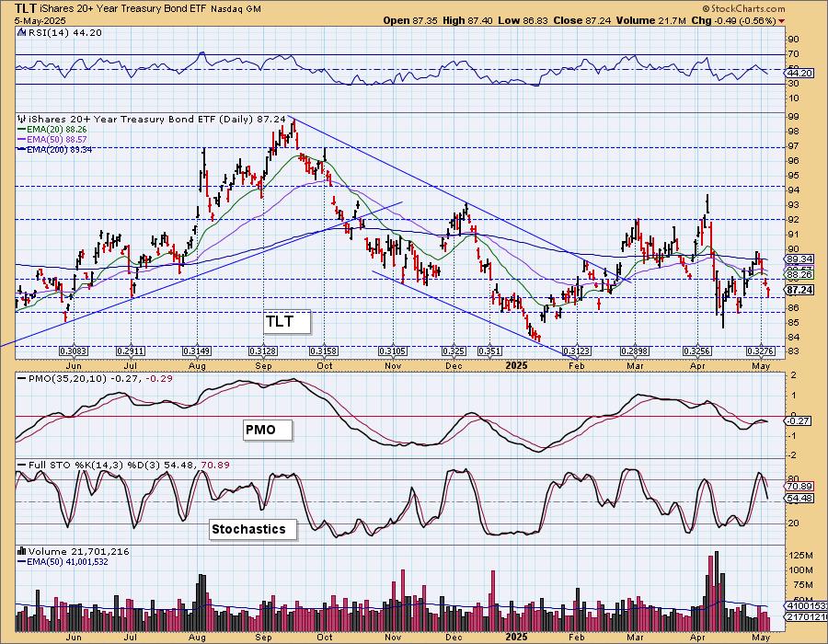Image resolution: width=828 pixels, height=644 pixels.
Task: Click the PMO annotation box
Action: [x=268, y=430]
